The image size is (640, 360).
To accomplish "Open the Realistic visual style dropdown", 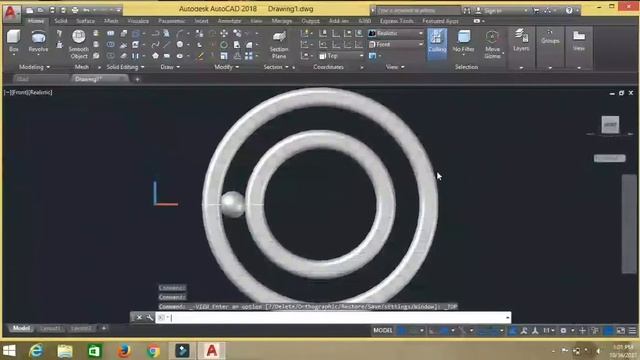I will tap(396, 33).
